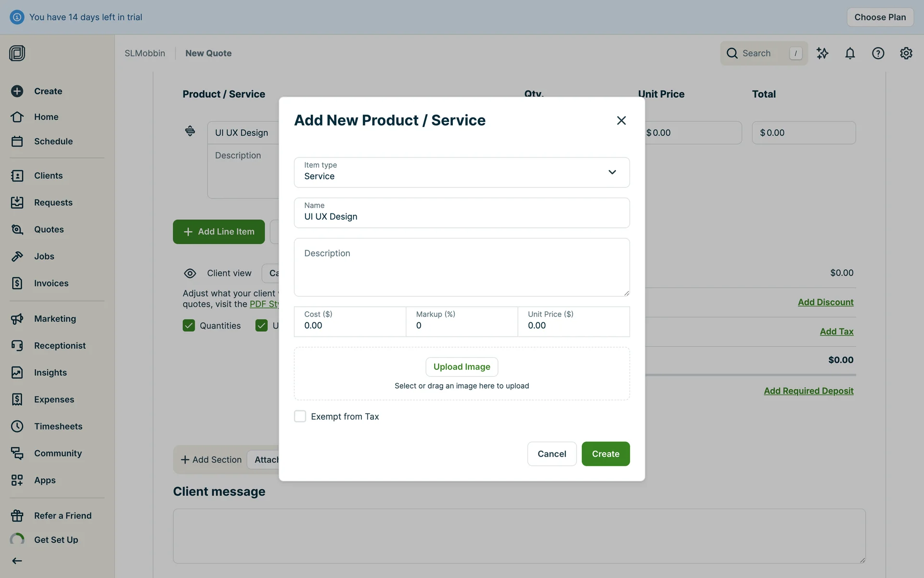The width and height of the screenshot is (924, 578).
Task: Uncheck the Quantities checkbox
Action: coord(189,326)
